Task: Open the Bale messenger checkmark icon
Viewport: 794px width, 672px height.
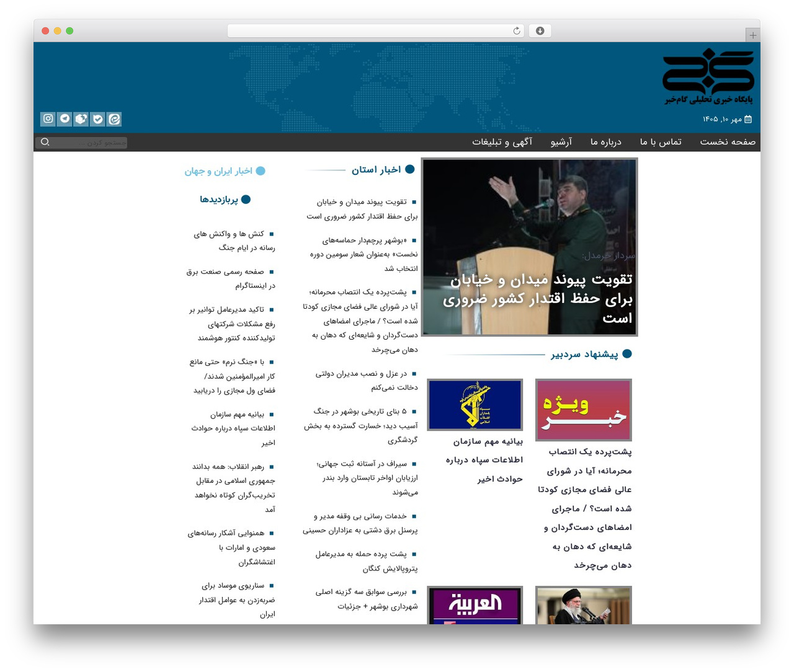Action: [x=98, y=118]
